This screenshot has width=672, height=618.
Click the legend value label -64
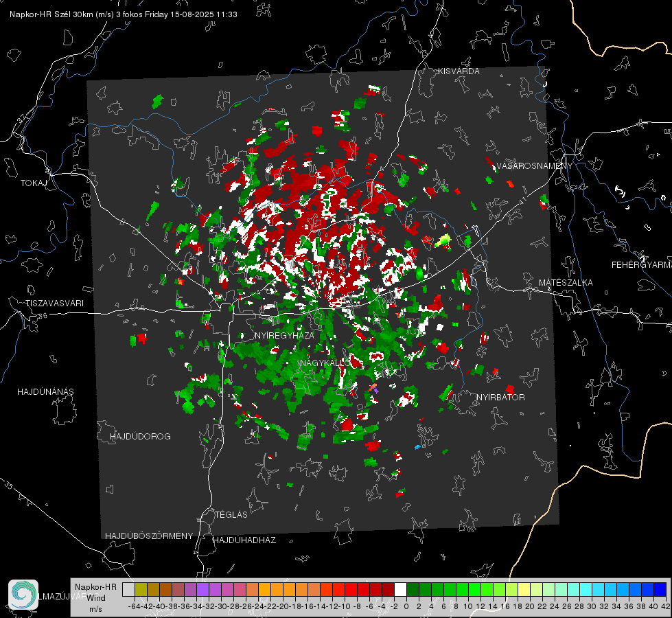click(x=135, y=606)
